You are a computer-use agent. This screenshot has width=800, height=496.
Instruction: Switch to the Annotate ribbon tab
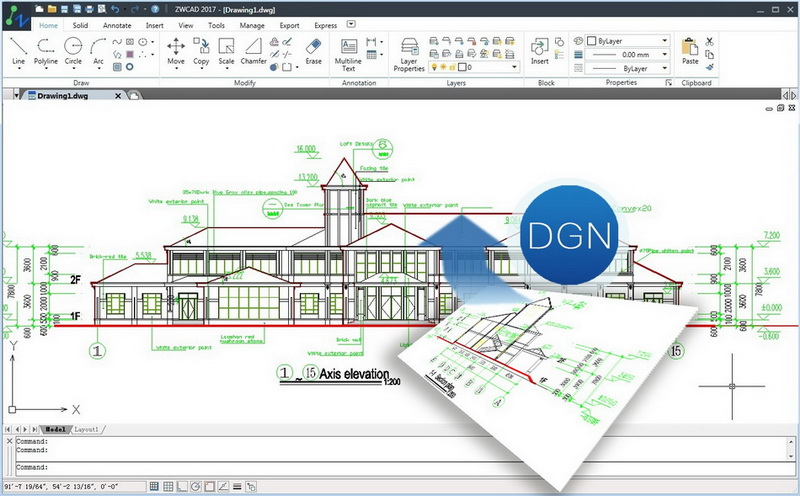(x=117, y=25)
